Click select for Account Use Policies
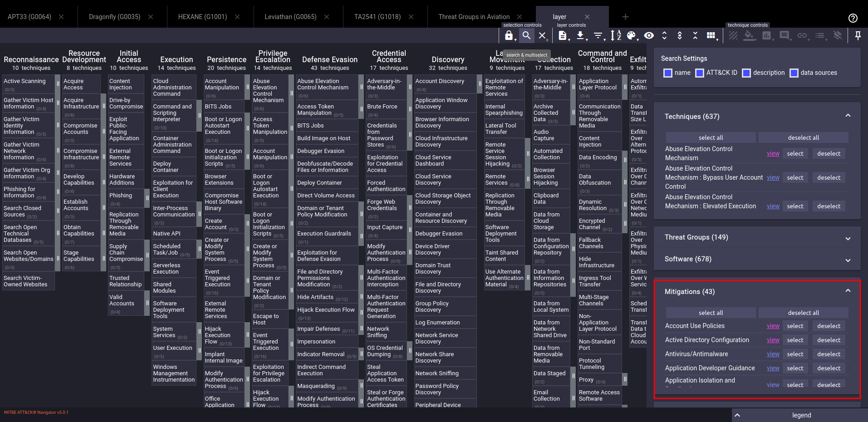The height and width of the screenshot is (422, 868). pyautogui.click(x=795, y=326)
